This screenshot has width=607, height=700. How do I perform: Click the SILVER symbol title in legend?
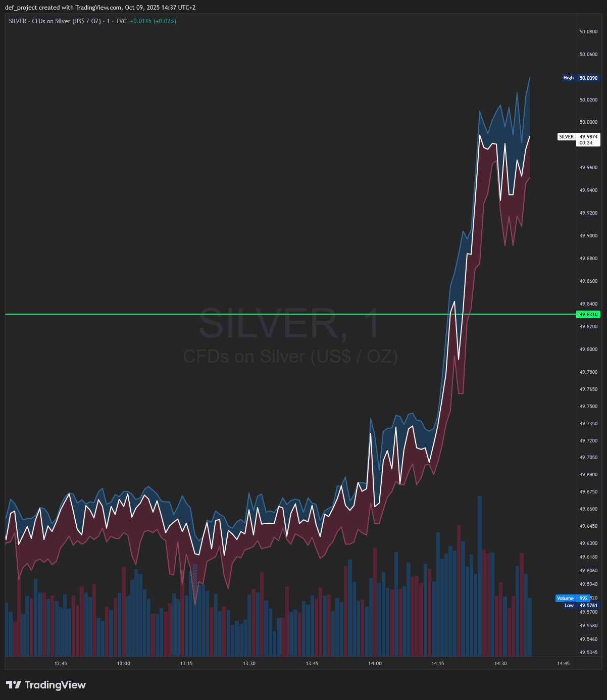click(x=18, y=21)
